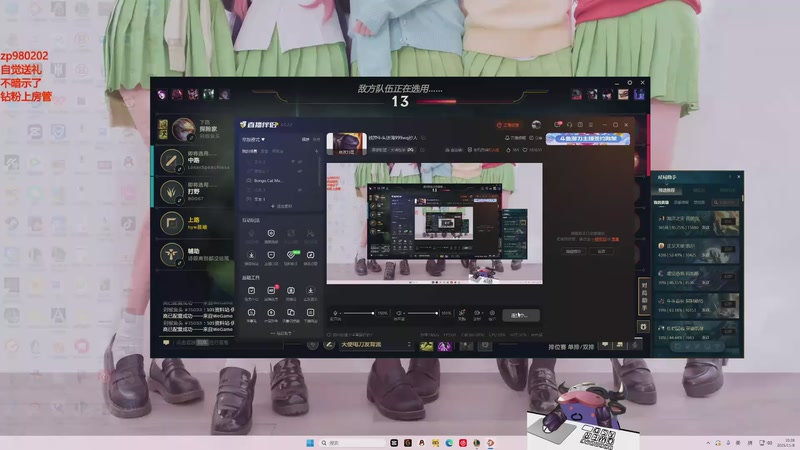Click the stream cover thumbnail
800x450 pixels.
[346, 143]
